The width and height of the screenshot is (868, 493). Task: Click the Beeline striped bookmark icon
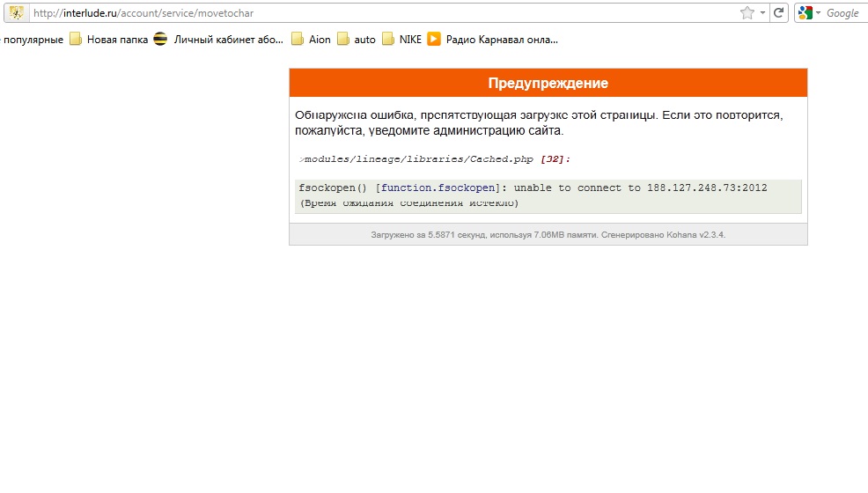pyautogui.click(x=160, y=40)
